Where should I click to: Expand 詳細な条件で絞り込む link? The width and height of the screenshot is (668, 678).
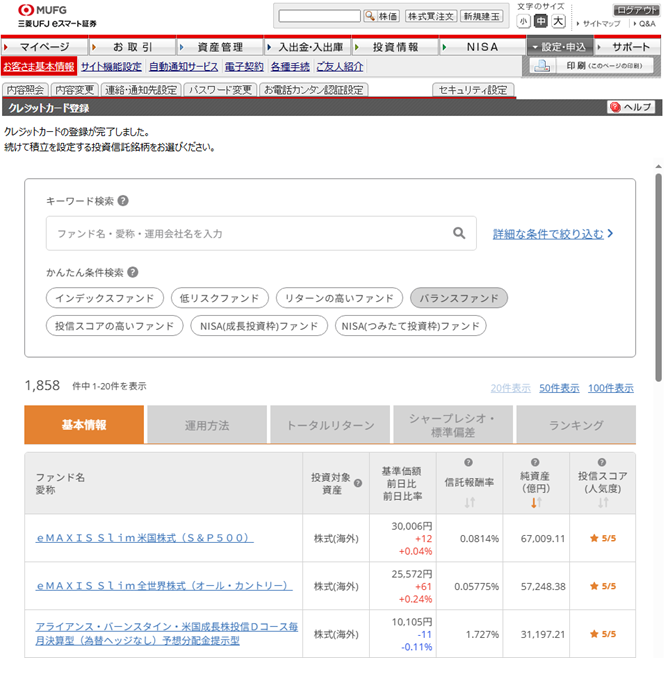pos(553,234)
